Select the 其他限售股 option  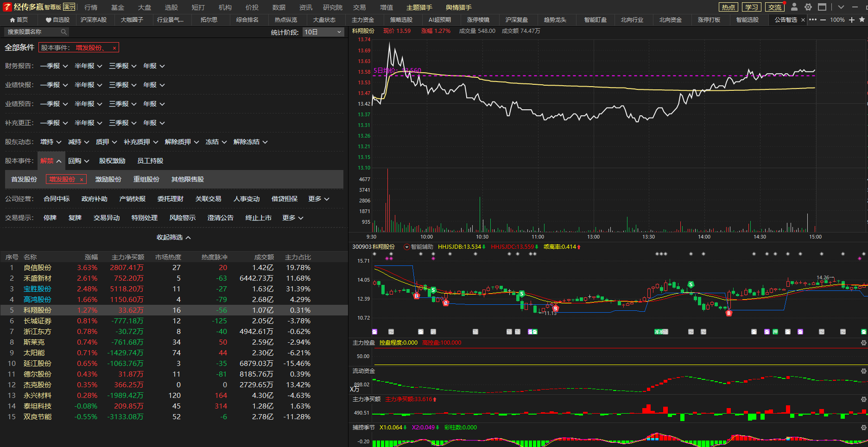point(188,179)
